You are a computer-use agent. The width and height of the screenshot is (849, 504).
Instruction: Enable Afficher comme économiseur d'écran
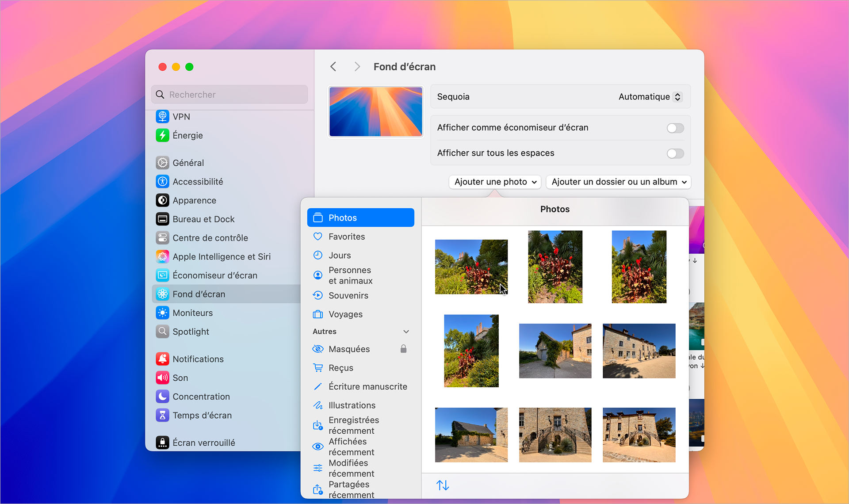click(675, 128)
